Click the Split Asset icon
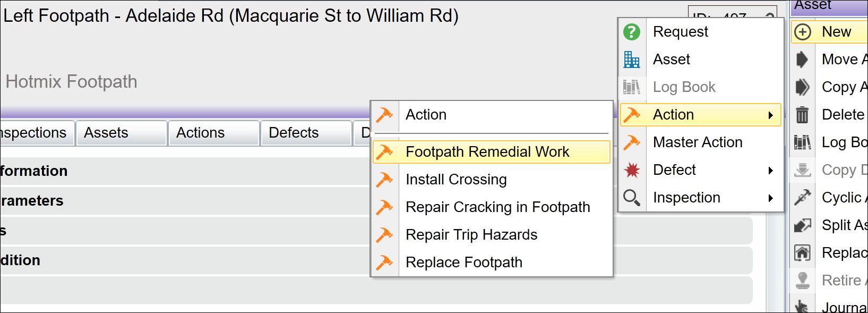Image resolution: width=868 pixels, height=313 pixels. tap(802, 225)
